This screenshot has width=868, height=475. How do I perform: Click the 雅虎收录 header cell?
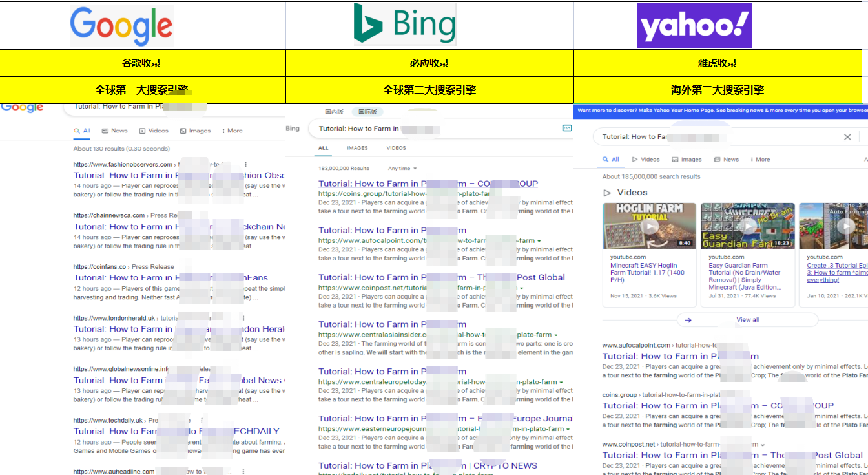coord(718,63)
